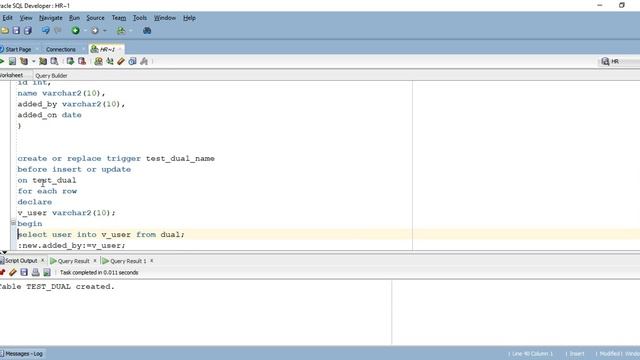Viewport: 640px width, 360px height.
Task: Click the Undo arrow icon in main toolbar
Action: click(45, 31)
